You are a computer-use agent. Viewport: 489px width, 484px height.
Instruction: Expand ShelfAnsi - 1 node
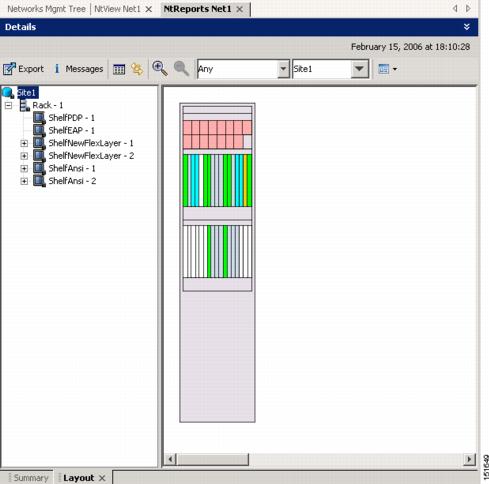24,169
